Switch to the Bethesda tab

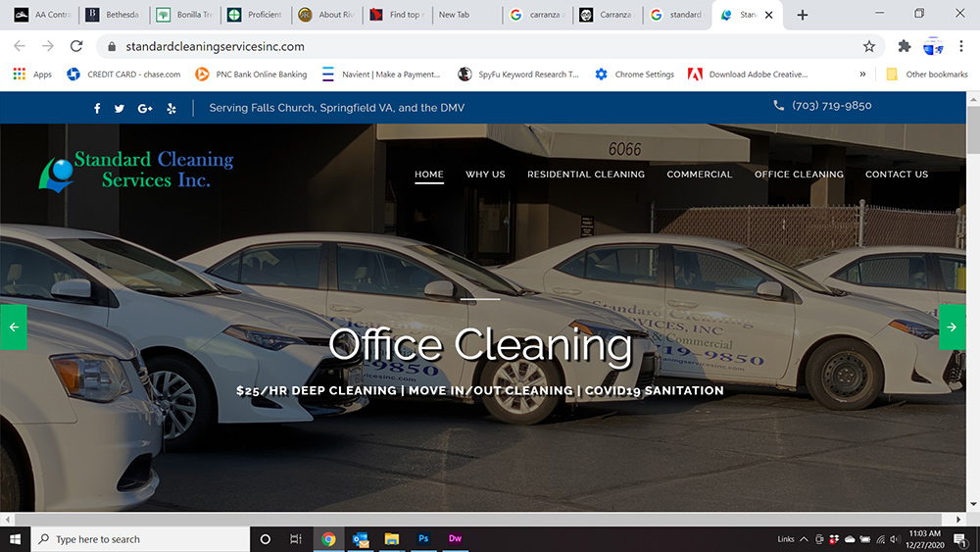(113, 15)
